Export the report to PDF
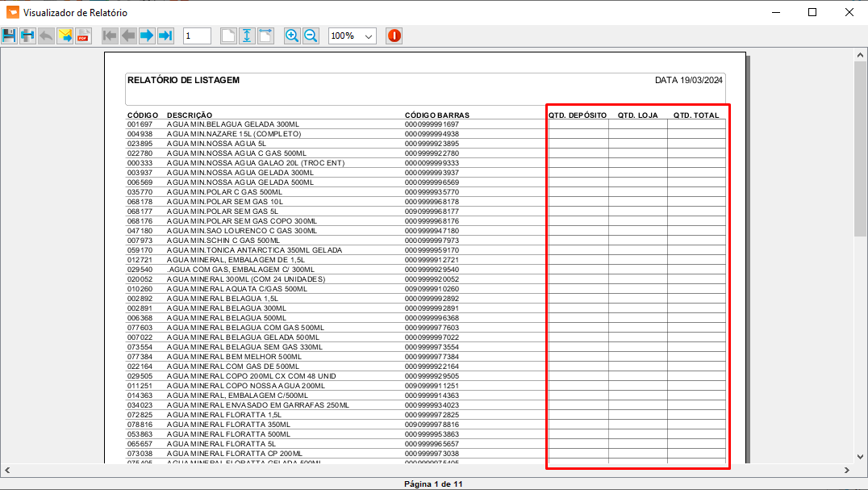 coord(84,36)
